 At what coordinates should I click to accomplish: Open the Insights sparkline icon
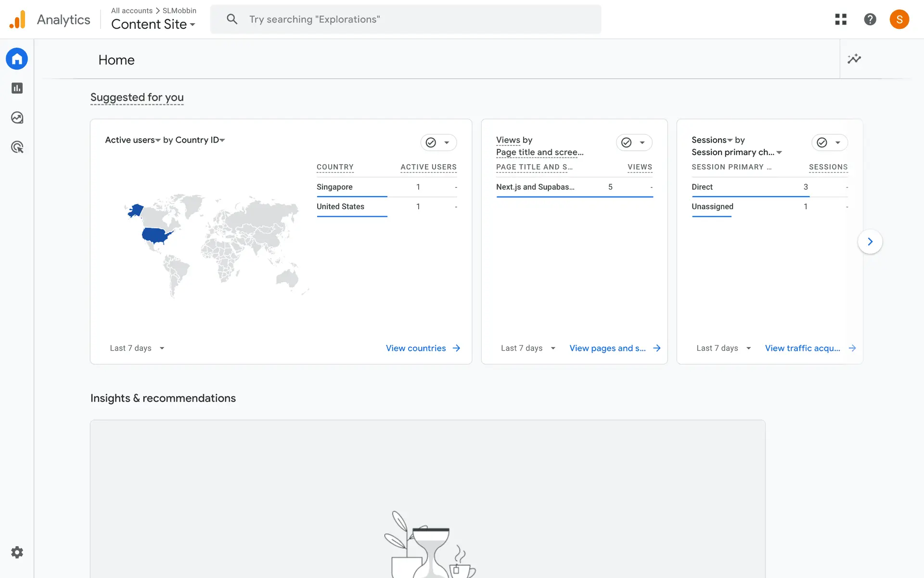(x=854, y=59)
